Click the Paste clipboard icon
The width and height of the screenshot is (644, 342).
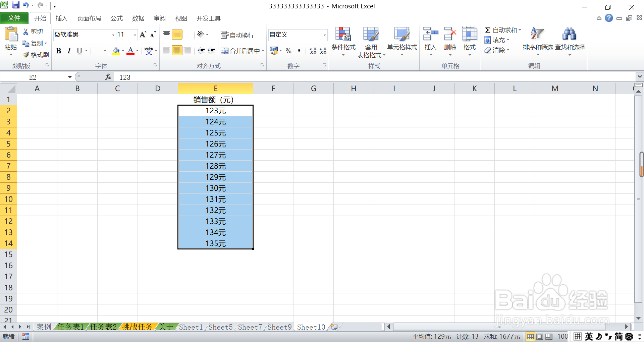[x=11, y=35]
